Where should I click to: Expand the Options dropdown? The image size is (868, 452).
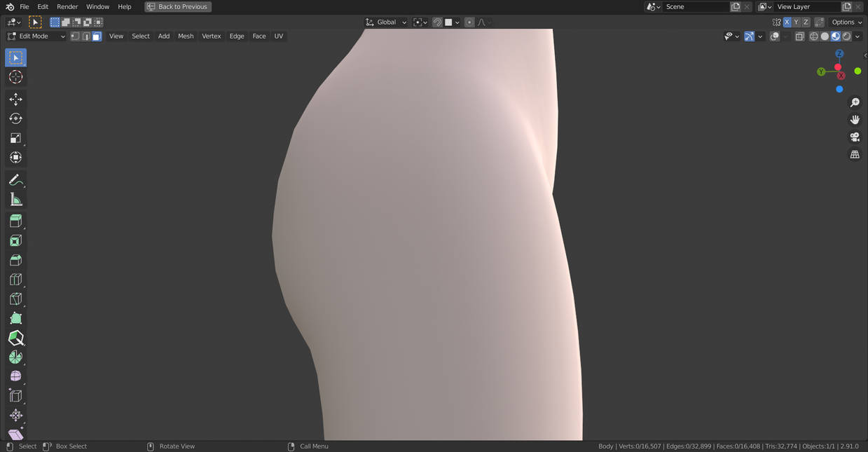pos(846,22)
